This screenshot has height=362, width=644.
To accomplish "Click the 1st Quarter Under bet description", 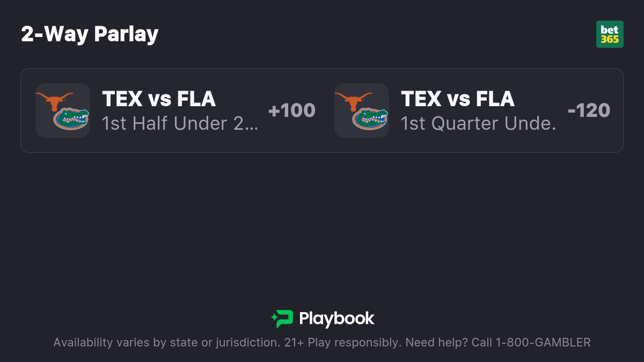I will point(478,124).
